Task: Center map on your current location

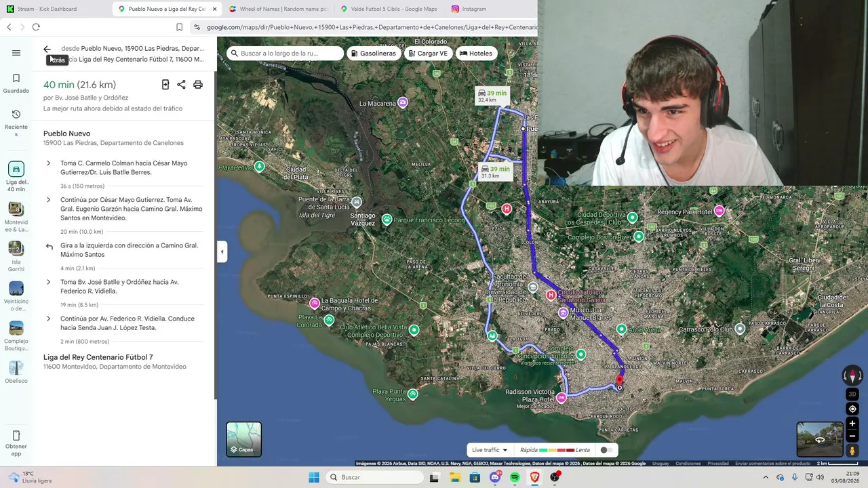Action: [x=852, y=409]
